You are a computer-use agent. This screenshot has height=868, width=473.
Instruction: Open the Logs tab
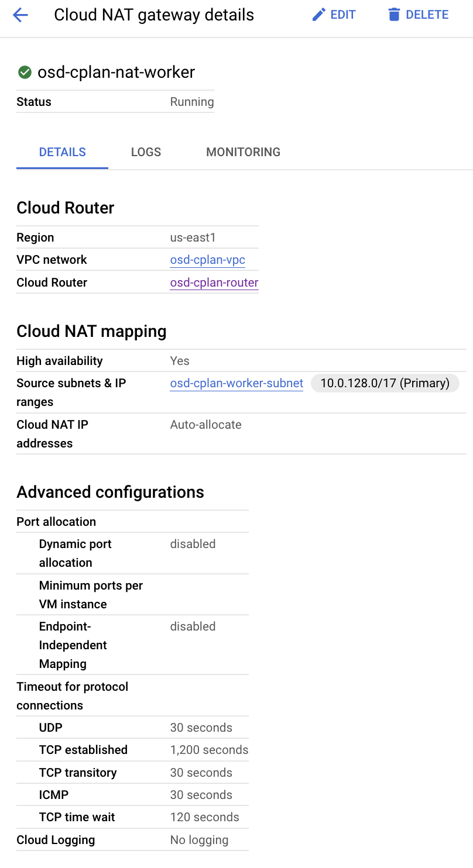146,152
